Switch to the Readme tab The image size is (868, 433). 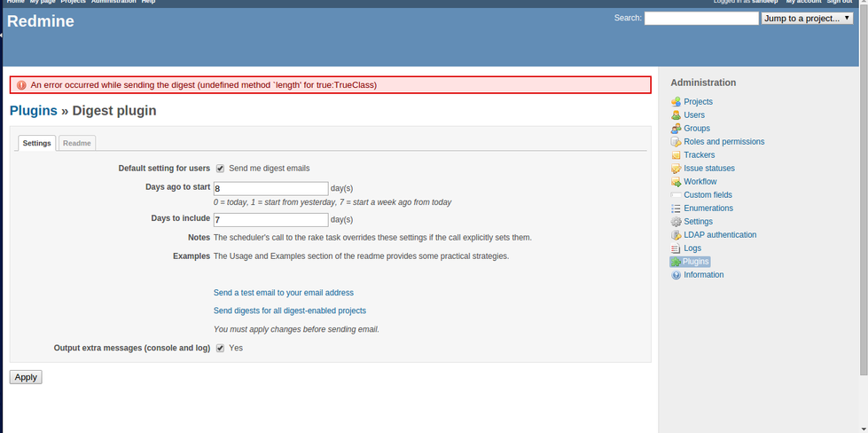[x=77, y=143]
